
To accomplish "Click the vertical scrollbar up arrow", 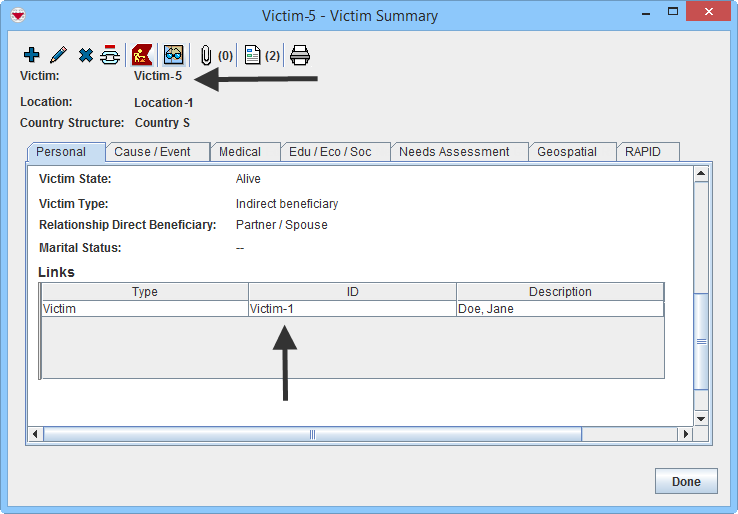I will click(x=701, y=174).
